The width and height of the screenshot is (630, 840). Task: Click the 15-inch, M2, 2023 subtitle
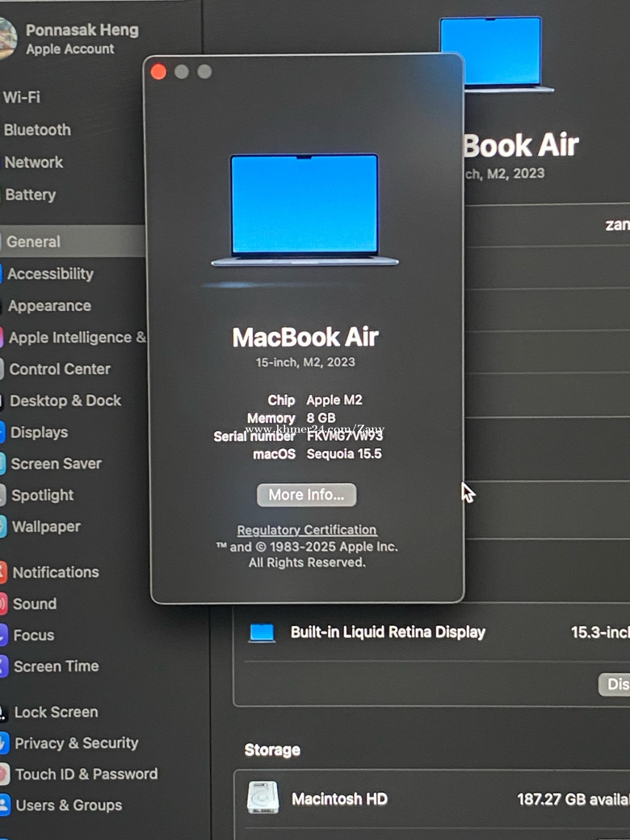click(x=305, y=362)
